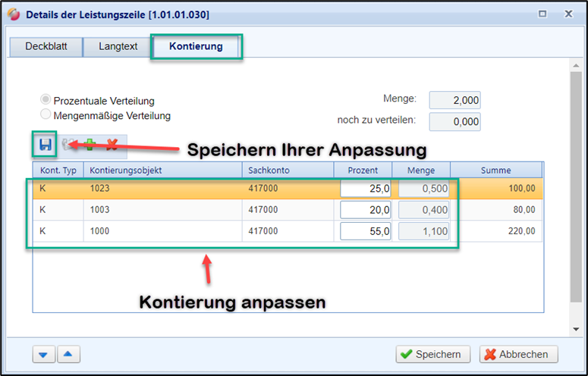This screenshot has height=376, width=588.
Task: Click the application logo in title bar
Action: pos(14,14)
